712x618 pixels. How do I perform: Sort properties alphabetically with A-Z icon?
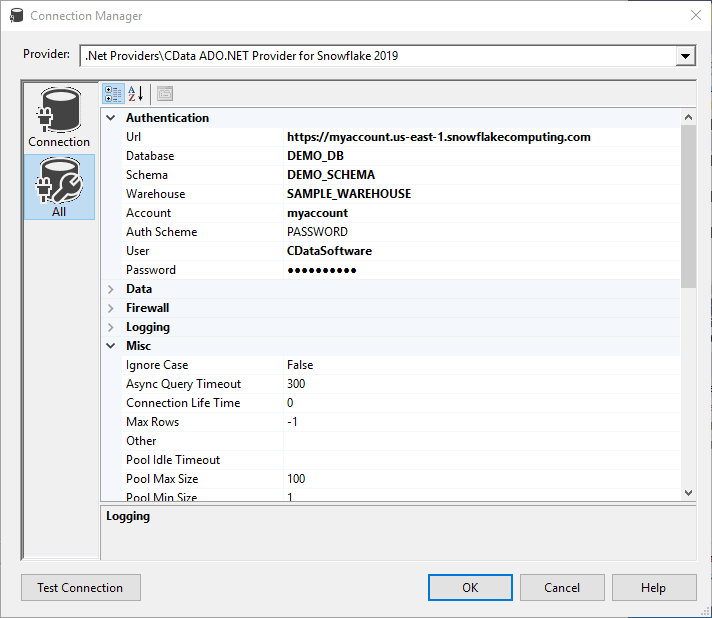point(135,94)
